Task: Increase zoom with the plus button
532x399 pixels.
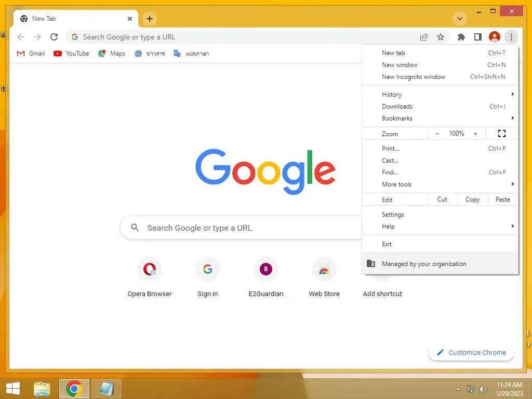Action: (475, 134)
